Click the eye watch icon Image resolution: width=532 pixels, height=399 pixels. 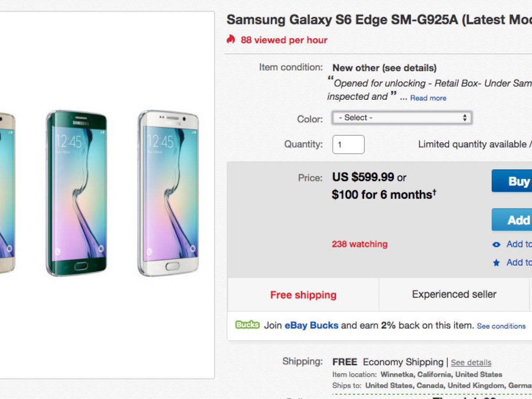coord(497,244)
